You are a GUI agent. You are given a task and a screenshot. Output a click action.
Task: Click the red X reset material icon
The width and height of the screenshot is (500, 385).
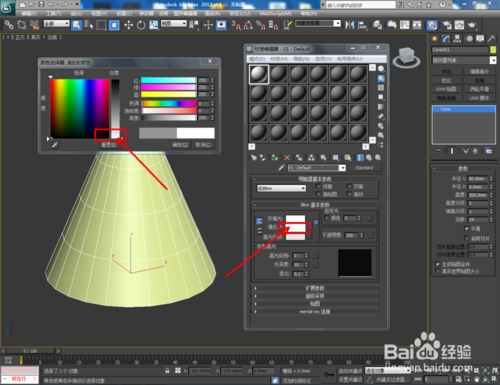tap(287, 157)
